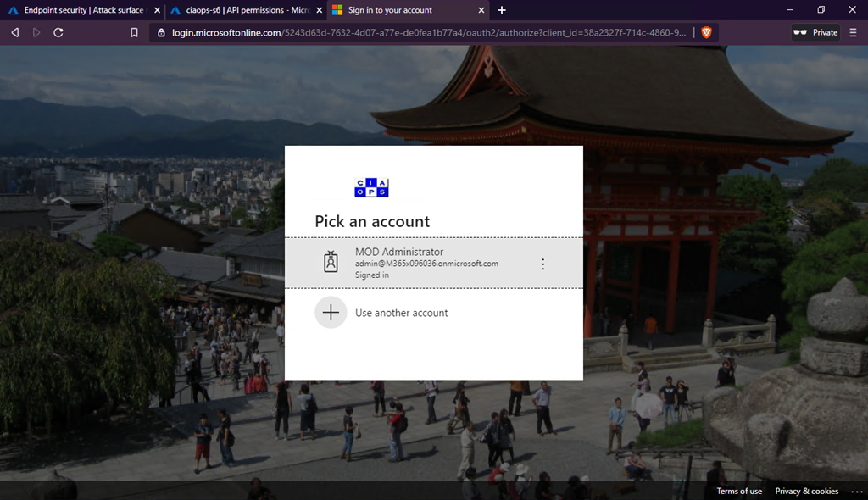Choose Use another account
Viewport: 868px width, 500px height.
tap(401, 313)
